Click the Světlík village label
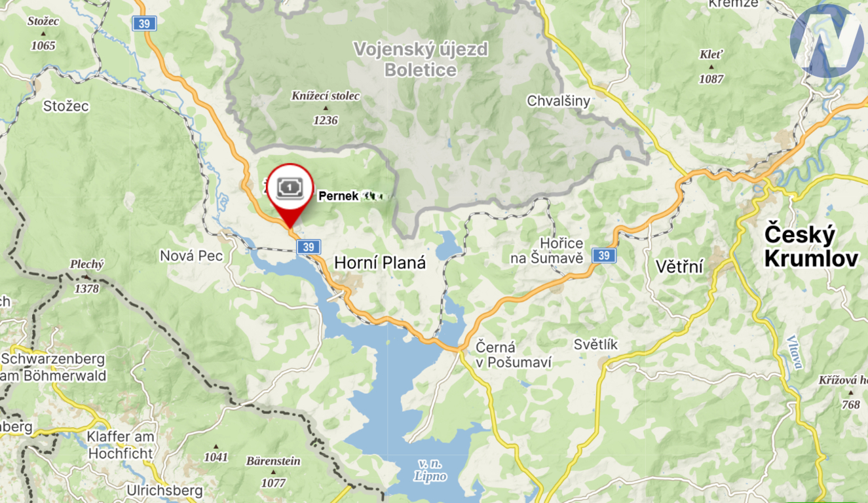This screenshot has width=868, height=503. [595, 345]
